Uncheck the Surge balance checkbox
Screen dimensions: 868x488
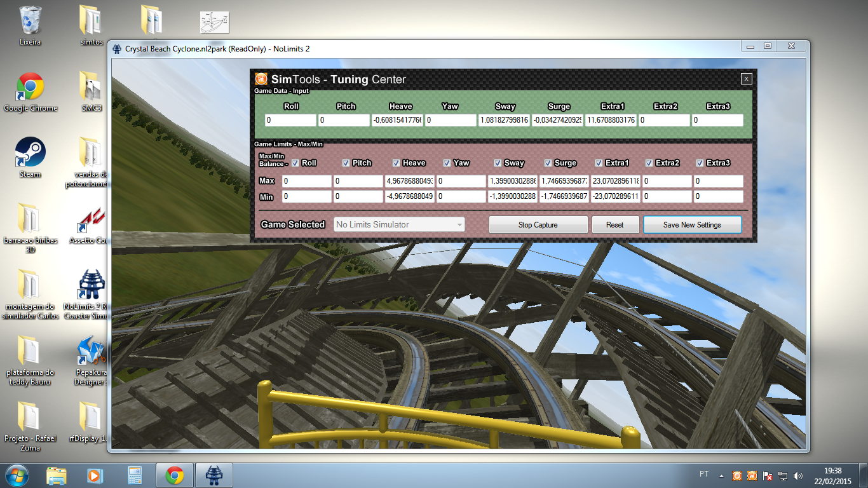548,163
